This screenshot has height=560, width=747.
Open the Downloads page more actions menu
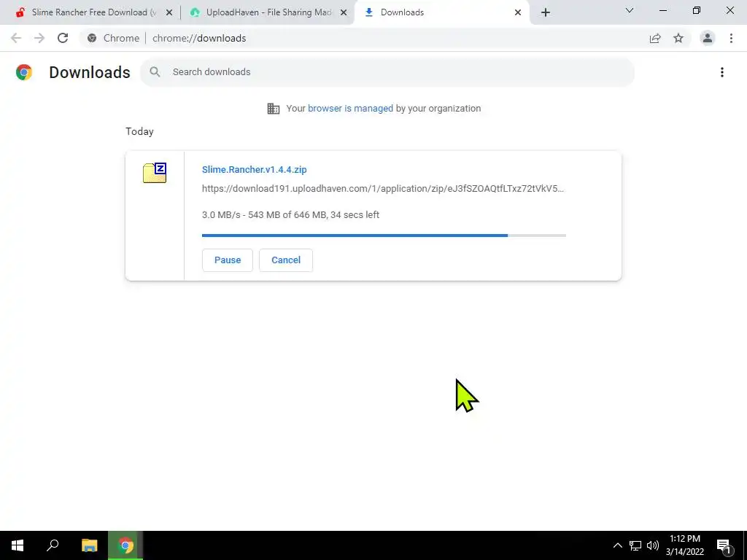(x=722, y=72)
